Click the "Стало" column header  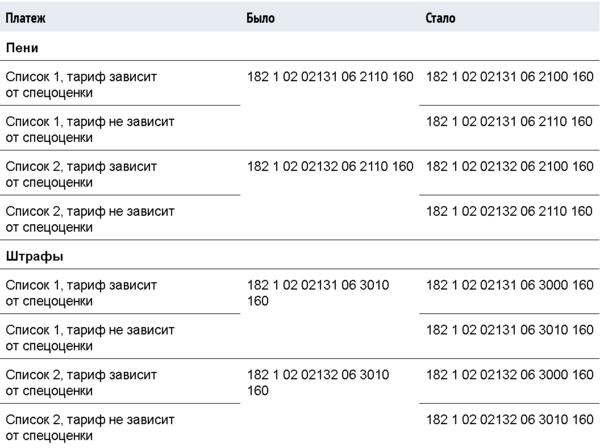coord(441,19)
